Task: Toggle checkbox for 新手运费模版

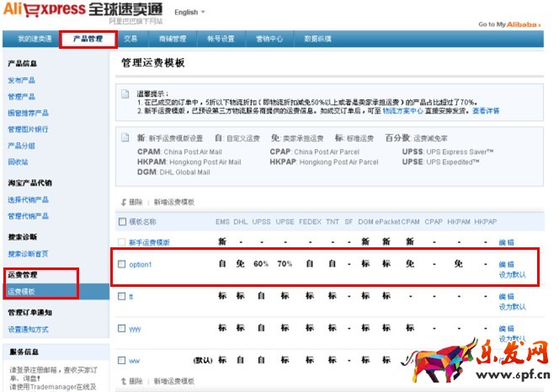Action: tap(121, 242)
